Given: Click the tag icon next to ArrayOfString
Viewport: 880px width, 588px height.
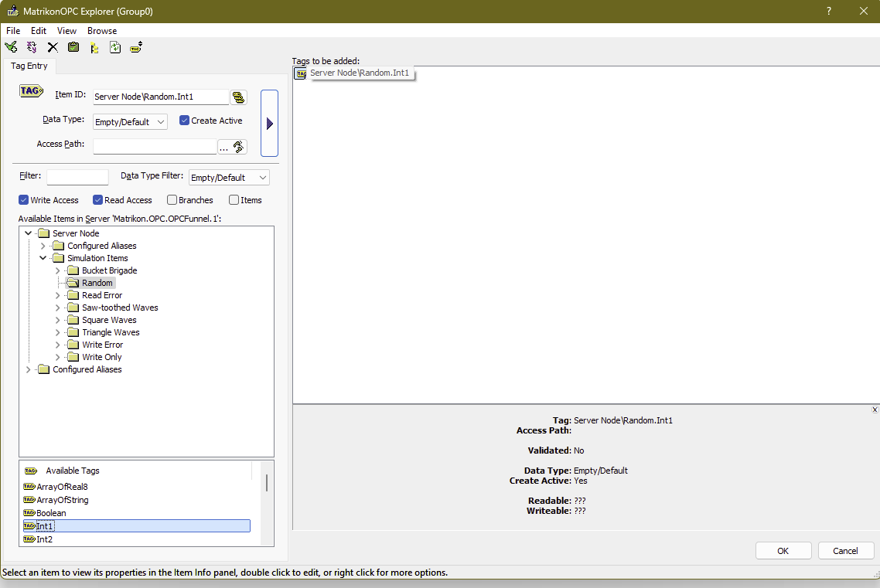Looking at the screenshot, I should pyautogui.click(x=29, y=499).
